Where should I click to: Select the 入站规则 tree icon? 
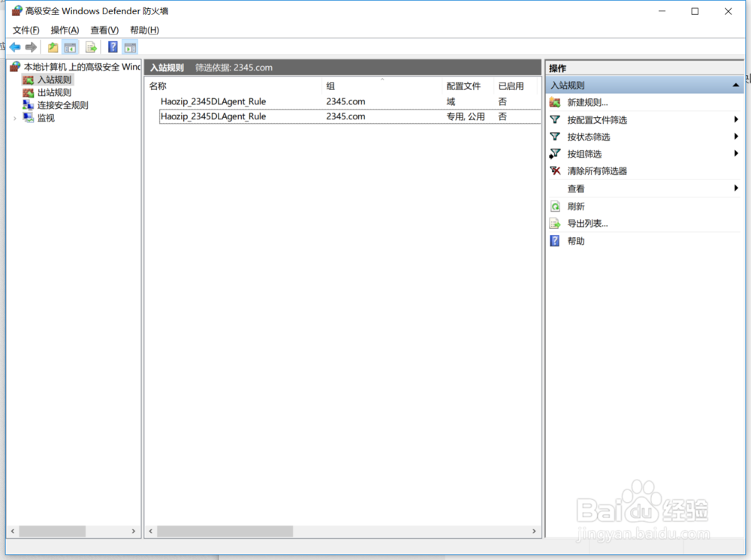(29, 80)
